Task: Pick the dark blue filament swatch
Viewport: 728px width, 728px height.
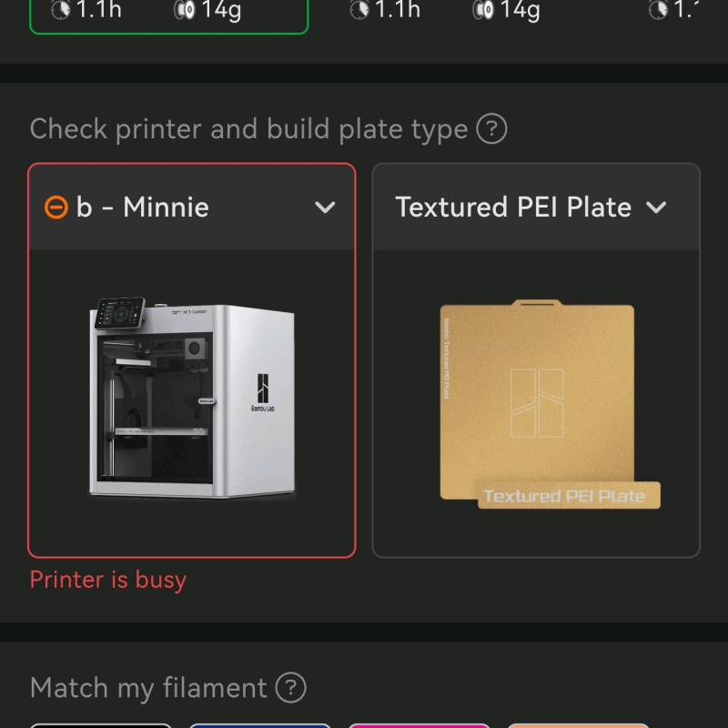Action: click(x=259, y=725)
